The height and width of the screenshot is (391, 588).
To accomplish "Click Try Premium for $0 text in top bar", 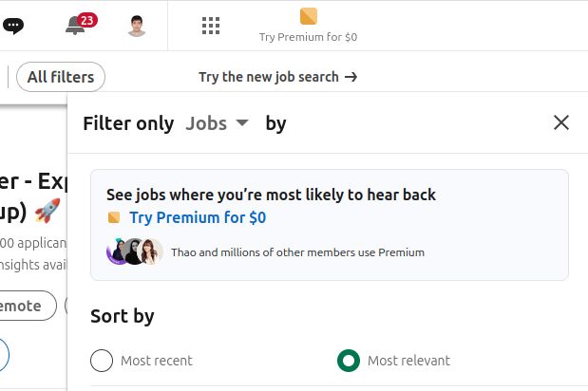I will tap(308, 37).
